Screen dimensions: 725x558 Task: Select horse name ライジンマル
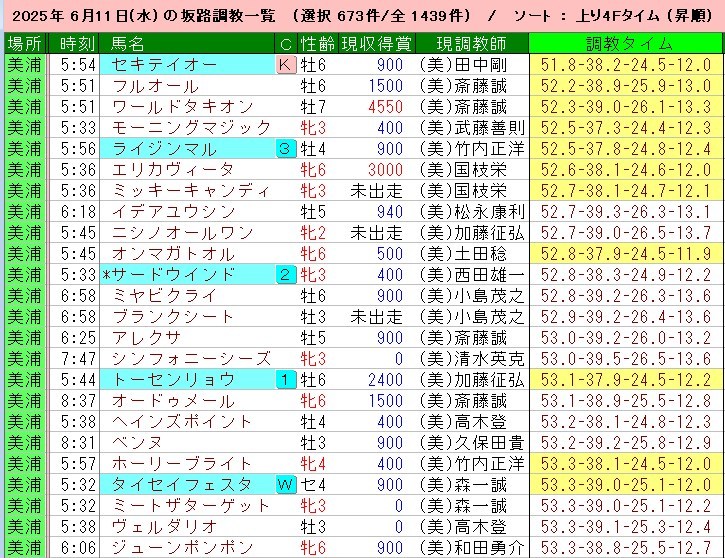tap(164, 149)
